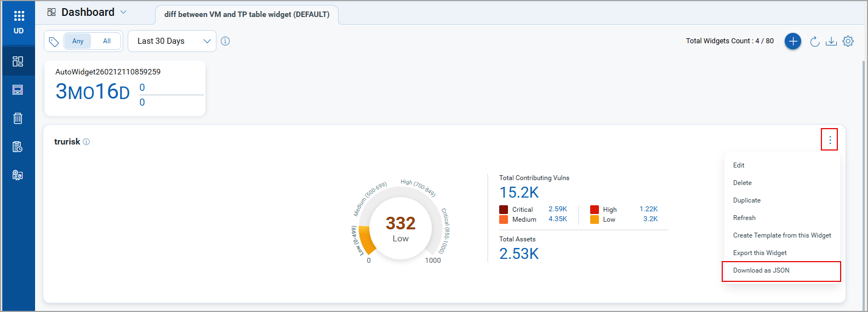Image resolution: width=868 pixels, height=312 pixels.
Task: Click the info icon next to trurisk
Action: 87,142
